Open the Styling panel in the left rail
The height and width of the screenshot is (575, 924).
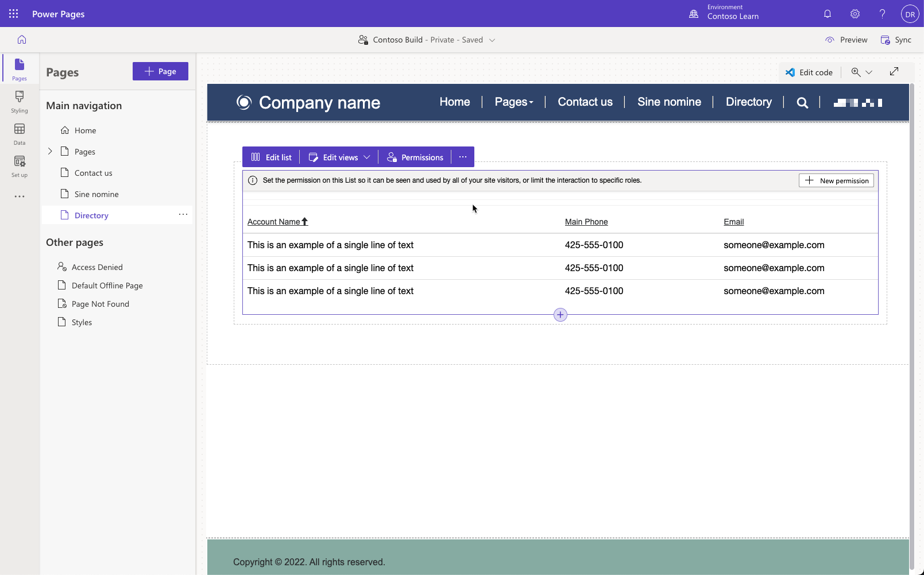(x=19, y=101)
